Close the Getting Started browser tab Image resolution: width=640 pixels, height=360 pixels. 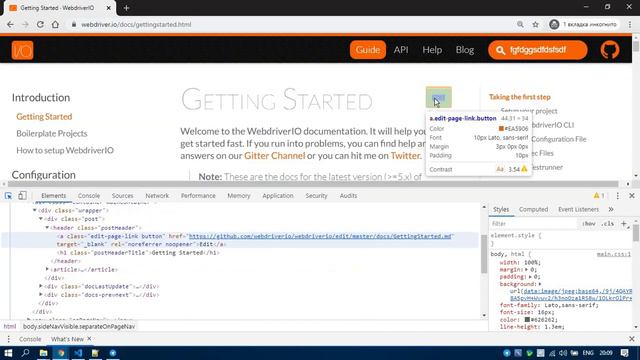(x=109, y=8)
